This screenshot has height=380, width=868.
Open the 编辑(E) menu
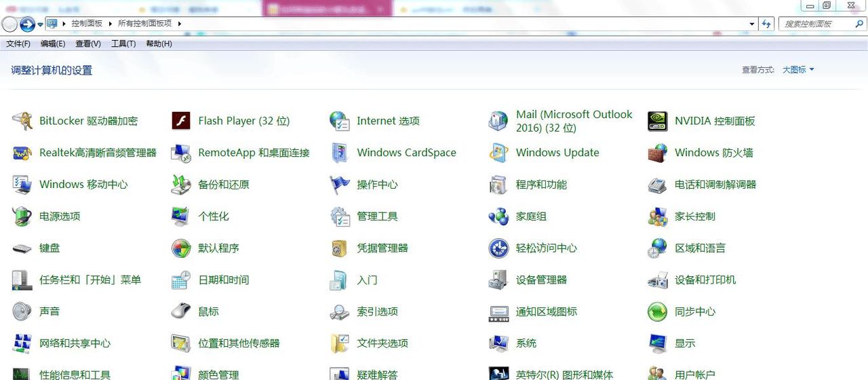coord(53,43)
